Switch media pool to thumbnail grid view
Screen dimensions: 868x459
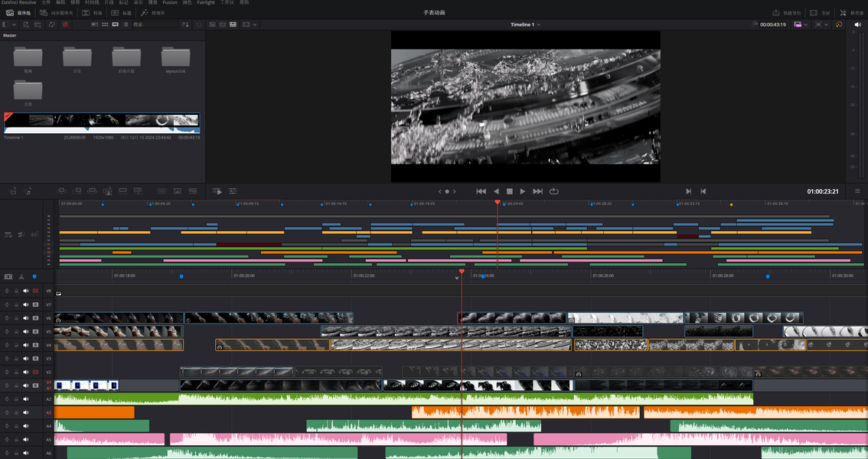pos(105,24)
